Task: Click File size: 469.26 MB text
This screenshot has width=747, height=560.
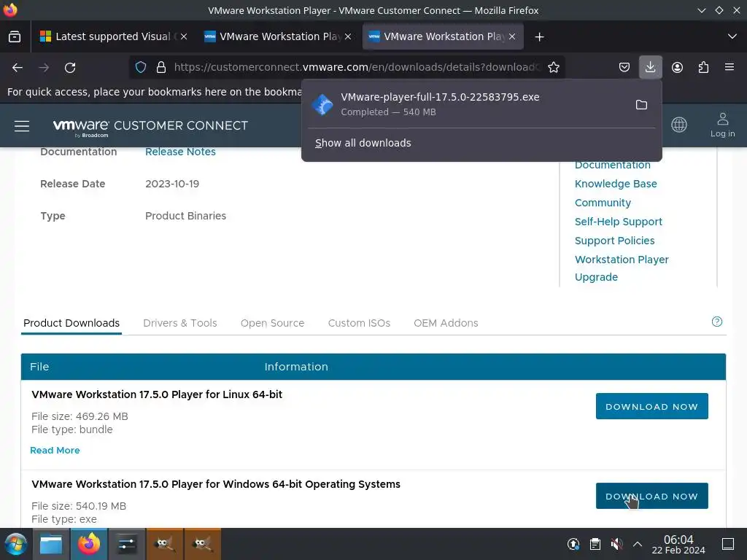Action: tap(80, 416)
